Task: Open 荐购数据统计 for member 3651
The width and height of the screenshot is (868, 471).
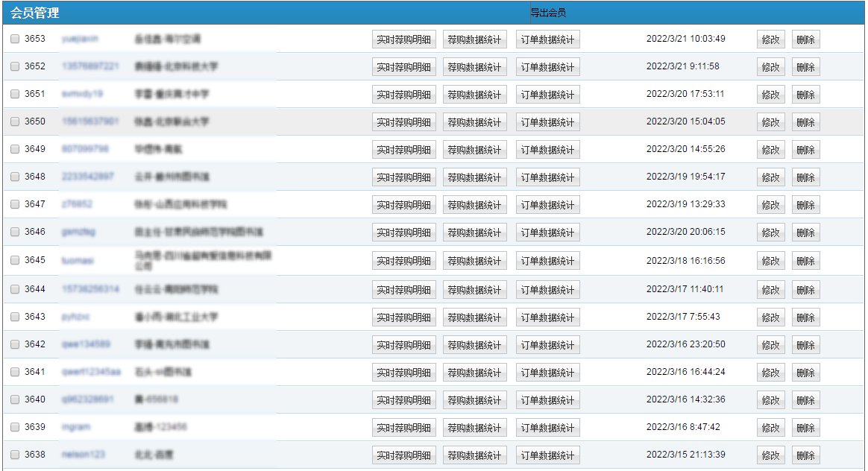Action: (474, 95)
